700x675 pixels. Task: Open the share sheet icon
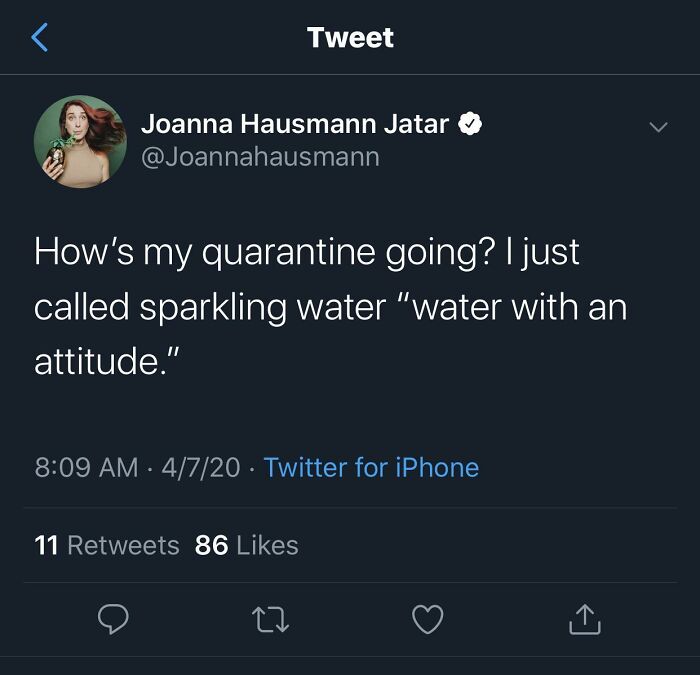(585, 620)
